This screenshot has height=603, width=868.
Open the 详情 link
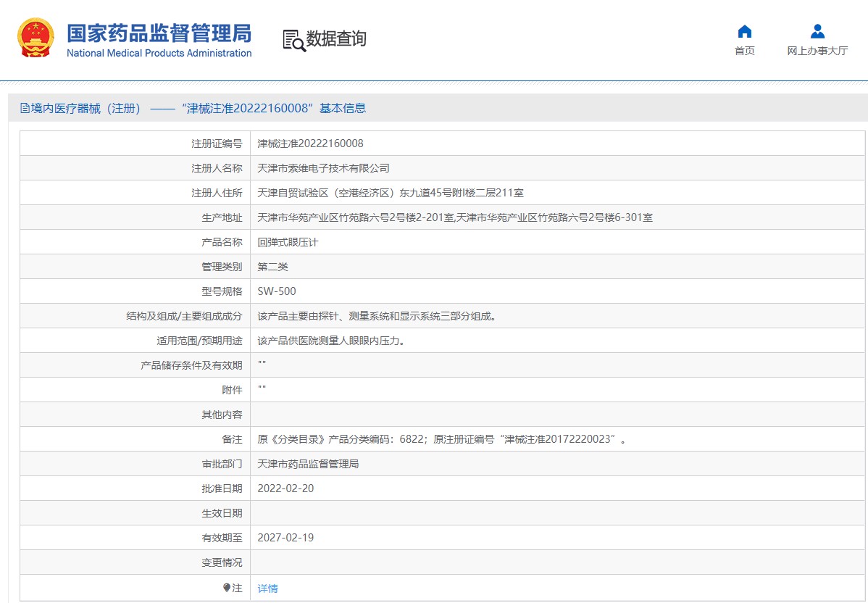267,589
